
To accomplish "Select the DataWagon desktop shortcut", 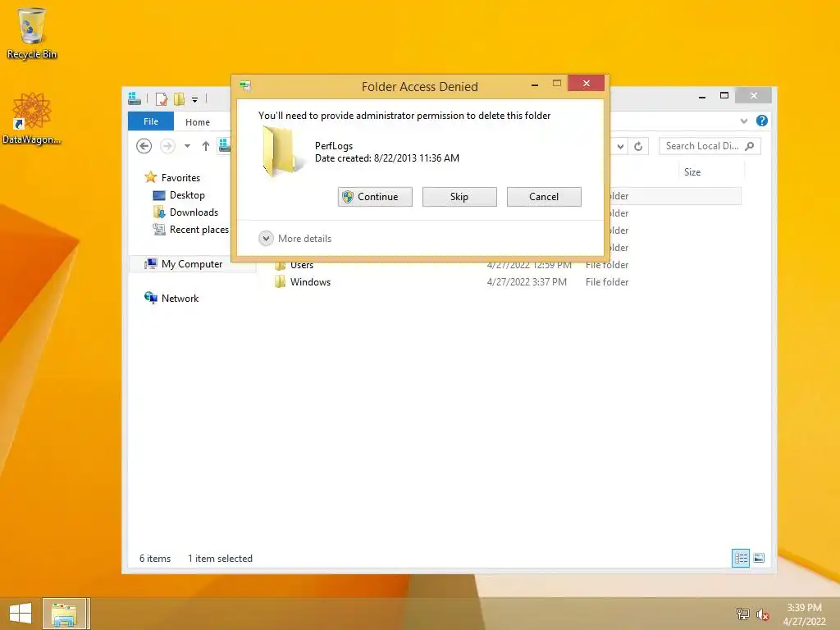I will coord(32,118).
